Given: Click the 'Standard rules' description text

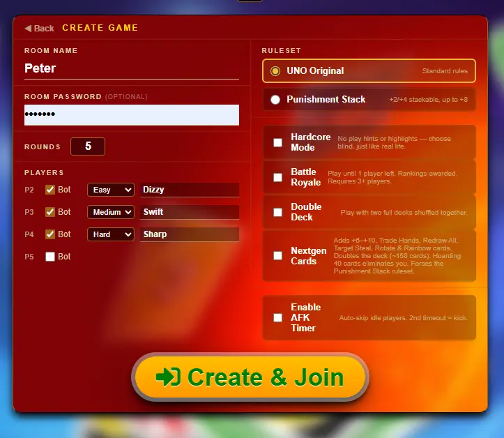Looking at the screenshot, I should [x=445, y=70].
